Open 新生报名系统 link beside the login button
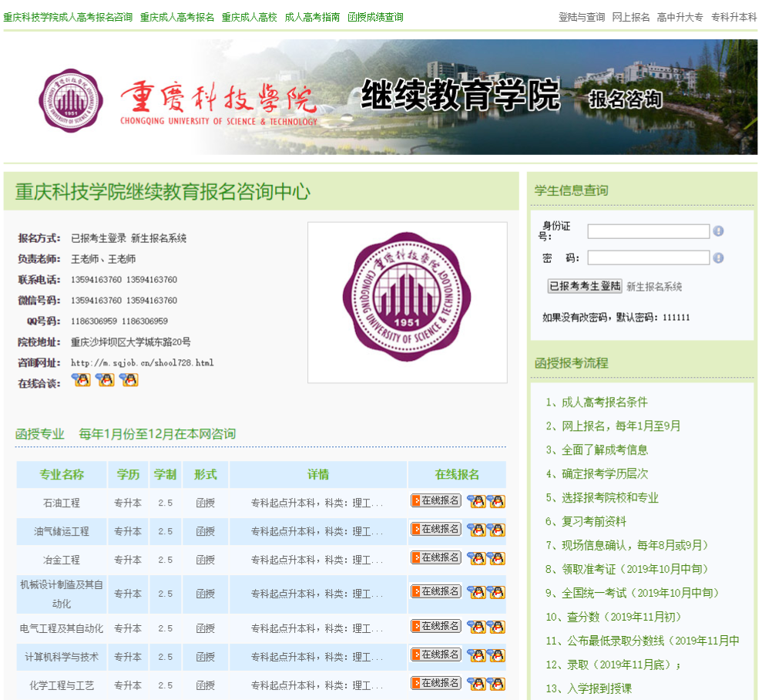The height and width of the screenshot is (700, 762). coord(654,287)
